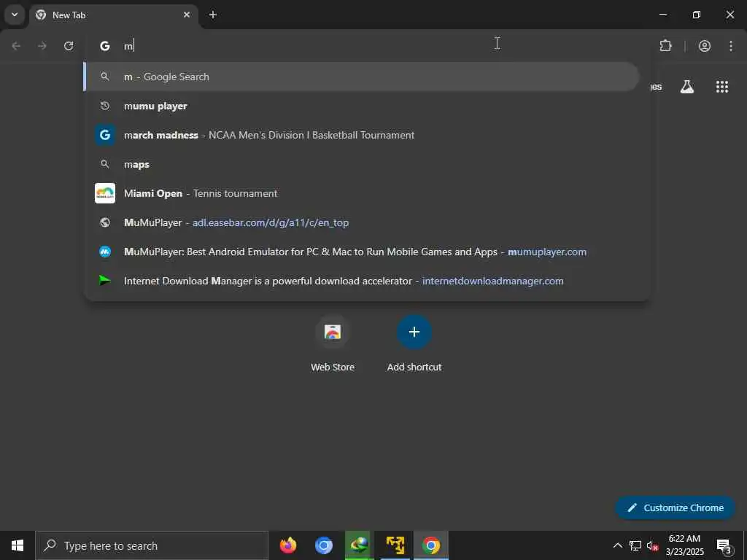Click the network status tray icon
This screenshot has height=560, width=747.
pyautogui.click(x=635, y=545)
